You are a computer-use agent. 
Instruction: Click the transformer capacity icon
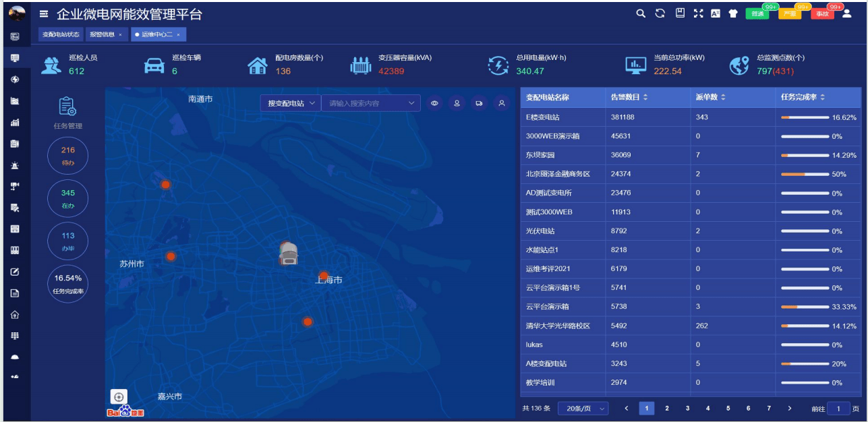[x=361, y=65]
